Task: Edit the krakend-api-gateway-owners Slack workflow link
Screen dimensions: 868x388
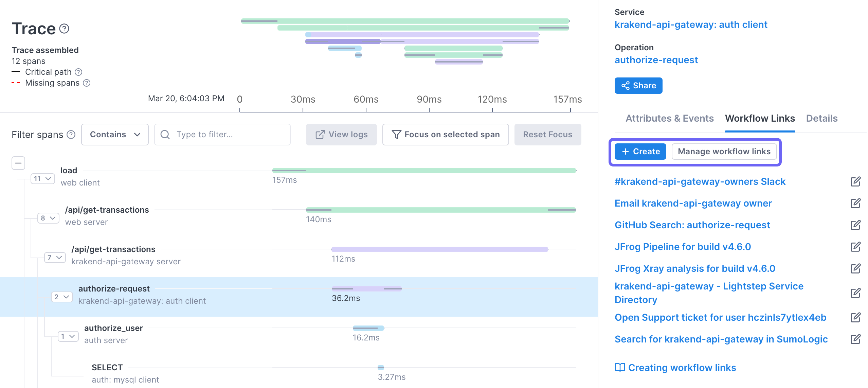Action: pyautogui.click(x=855, y=182)
